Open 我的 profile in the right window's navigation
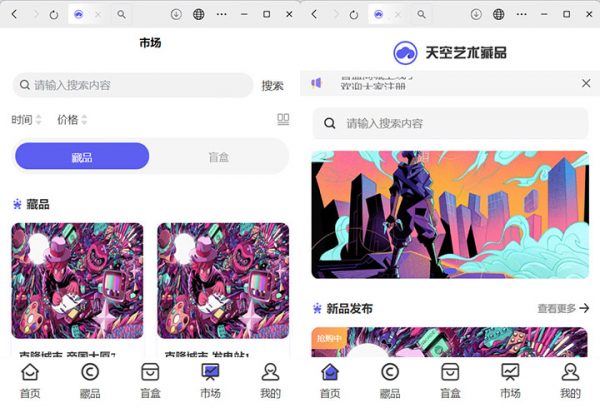This screenshot has height=408, width=600. click(x=570, y=379)
